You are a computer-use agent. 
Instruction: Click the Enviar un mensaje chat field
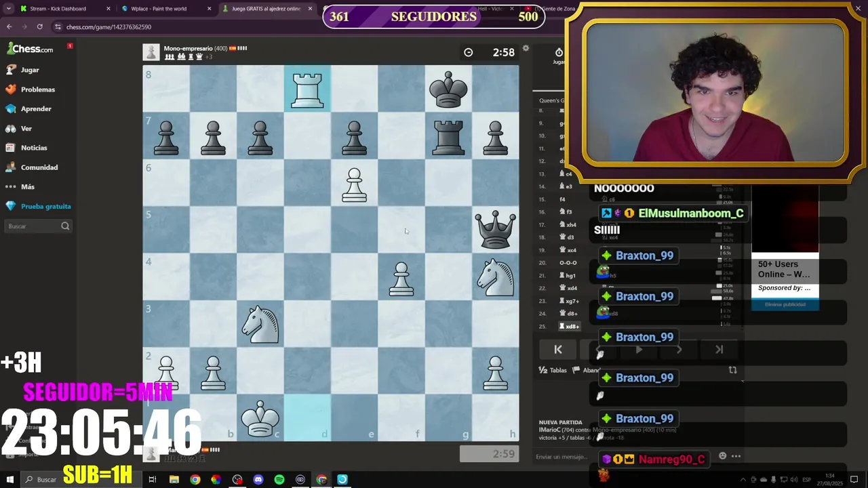(x=563, y=457)
